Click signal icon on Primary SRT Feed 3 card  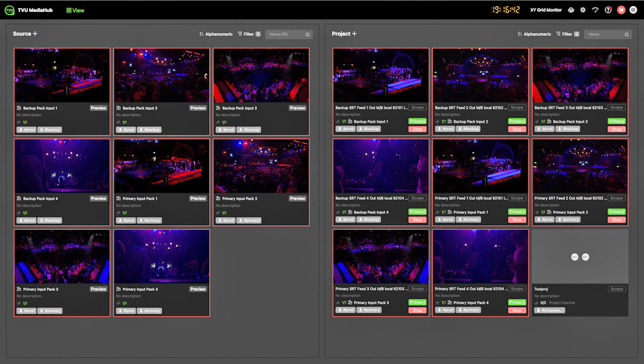pyautogui.click(x=338, y=303)
